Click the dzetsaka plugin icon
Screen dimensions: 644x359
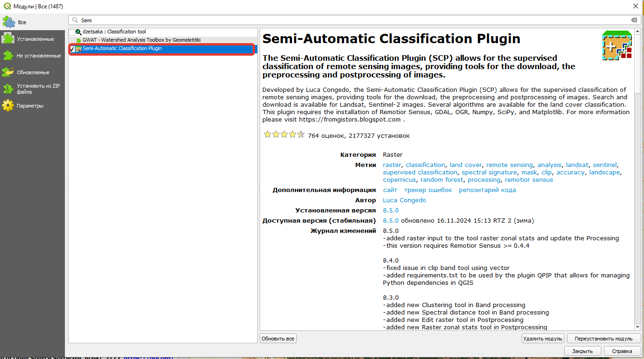(x=79, y=32)
